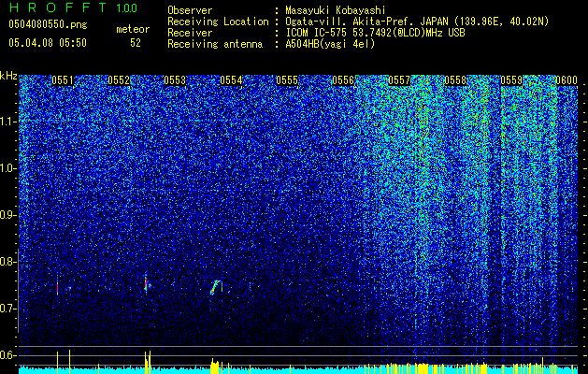Click the Receiving antenna label
This screenshot has height=374, width=588.
[215, 44]
